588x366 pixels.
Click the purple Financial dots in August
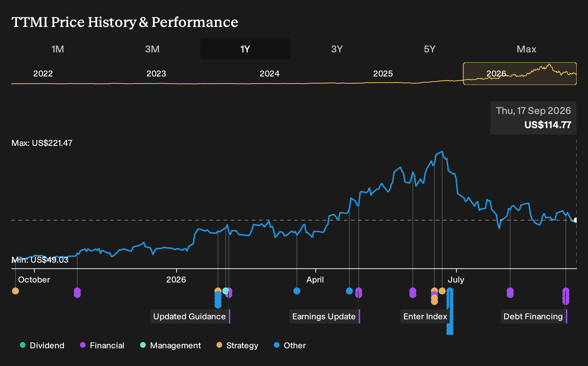pos(510,293)
